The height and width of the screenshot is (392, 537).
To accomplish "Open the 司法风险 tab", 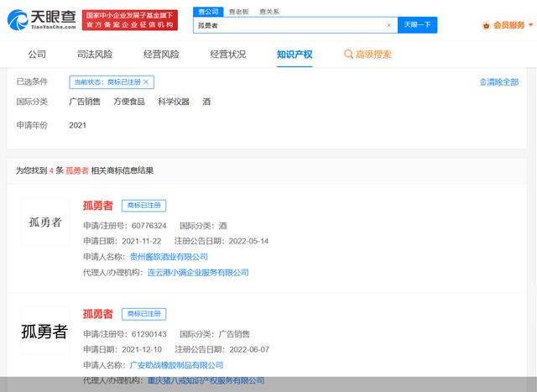I will click(x=95, y=54).
